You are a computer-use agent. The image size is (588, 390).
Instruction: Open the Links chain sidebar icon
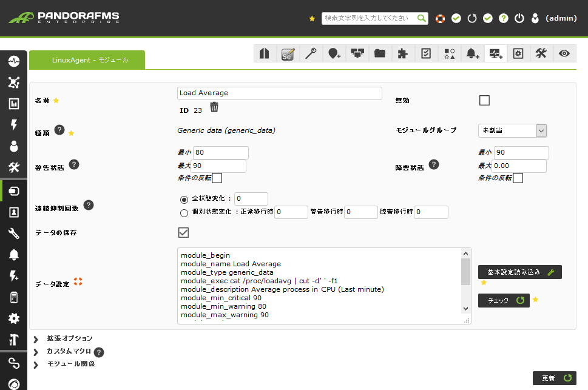[14, 363]
